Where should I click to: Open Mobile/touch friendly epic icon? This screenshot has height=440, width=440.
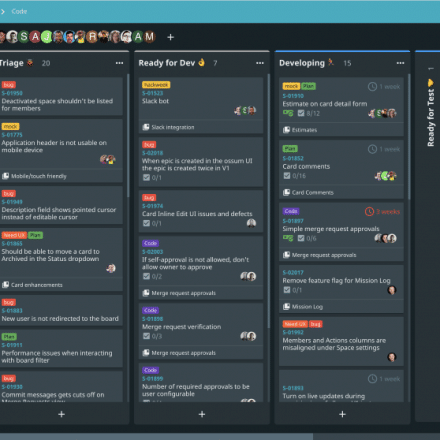point(5,176)
